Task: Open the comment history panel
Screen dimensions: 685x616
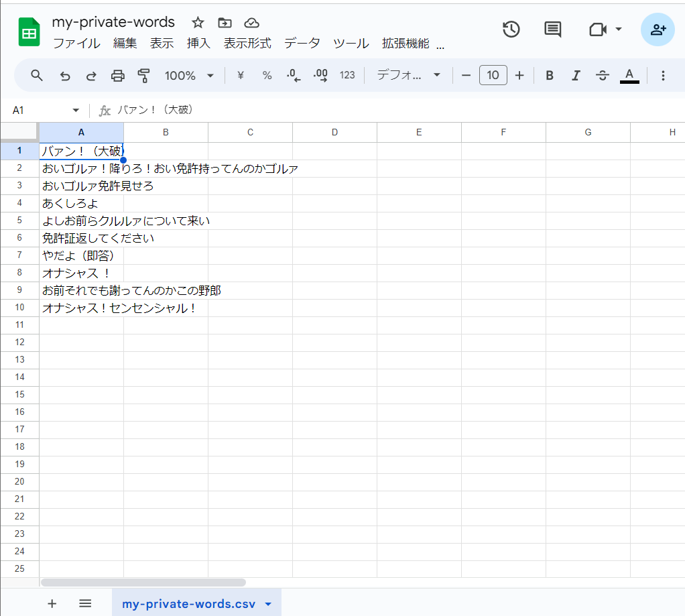Action: [552, 29]
